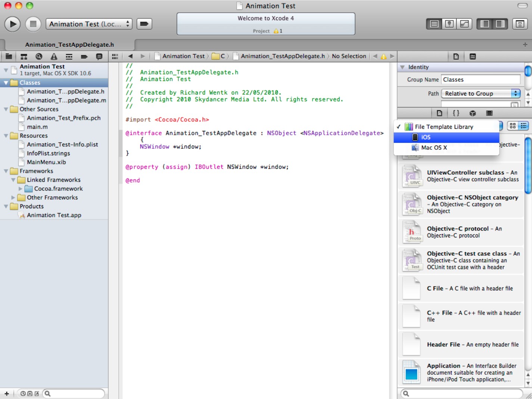Select Objective-C protocol template
532x399 pixels.
(461, 232)
